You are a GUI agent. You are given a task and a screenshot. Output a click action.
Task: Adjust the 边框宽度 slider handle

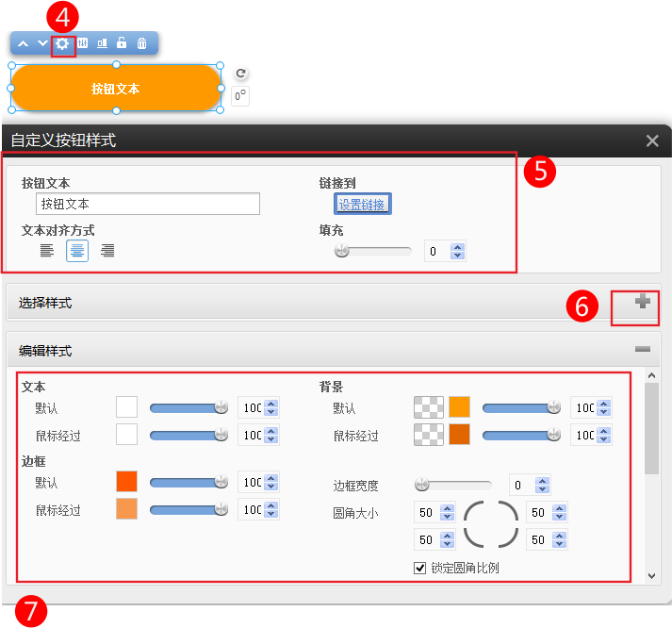[x=422, y=485]
